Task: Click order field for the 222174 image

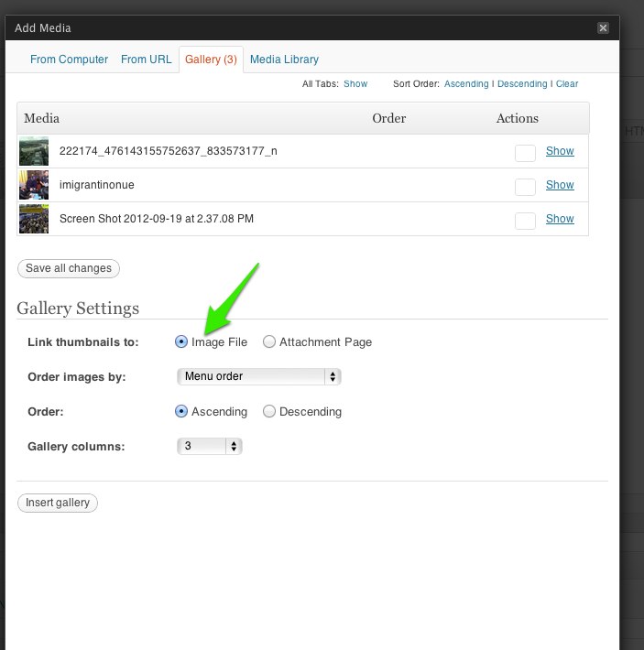Action: click(525, 154)
